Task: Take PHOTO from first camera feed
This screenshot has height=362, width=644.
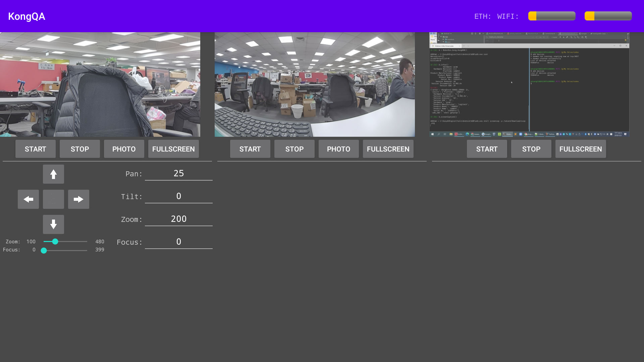Action: (x=124, y=149)
